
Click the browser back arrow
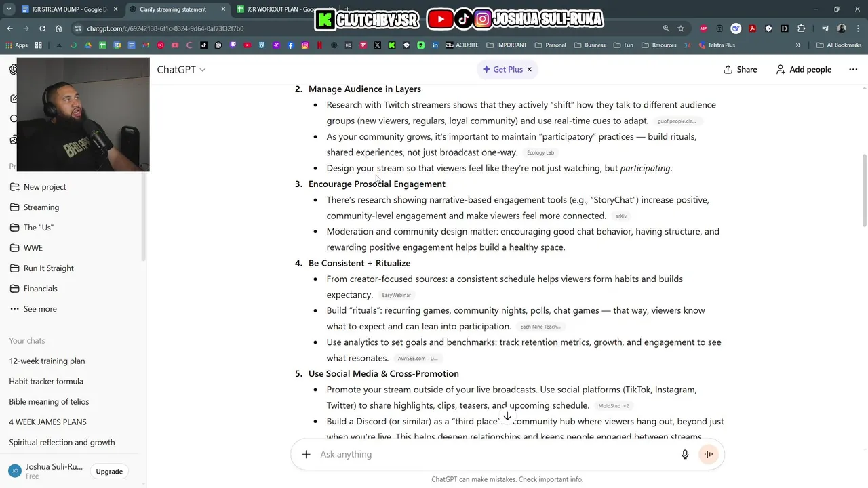coord(9,28)
